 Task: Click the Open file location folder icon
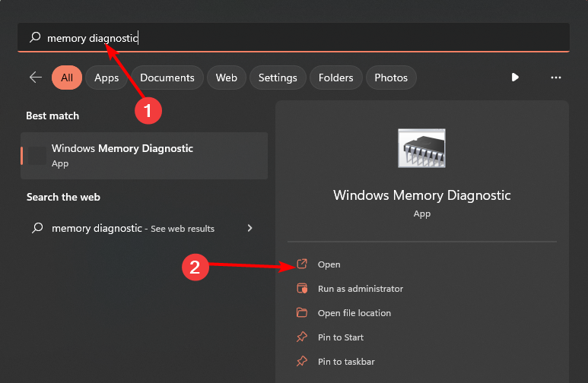[x=302, y=313]
